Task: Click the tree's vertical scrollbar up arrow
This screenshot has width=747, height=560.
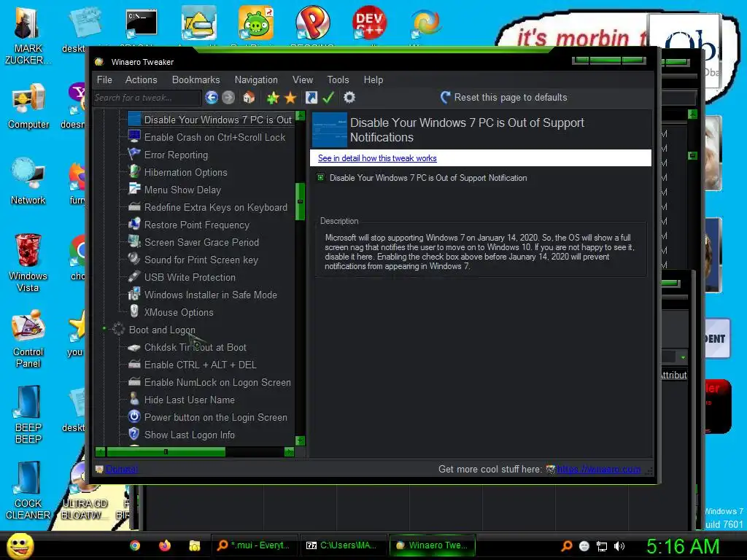Action: tap(300, 116)
